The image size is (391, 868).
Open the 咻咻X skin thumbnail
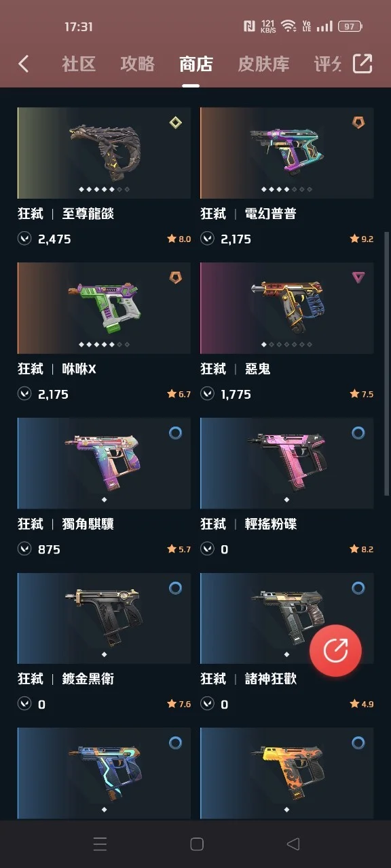pyautogui.click(x=104, y=308)
